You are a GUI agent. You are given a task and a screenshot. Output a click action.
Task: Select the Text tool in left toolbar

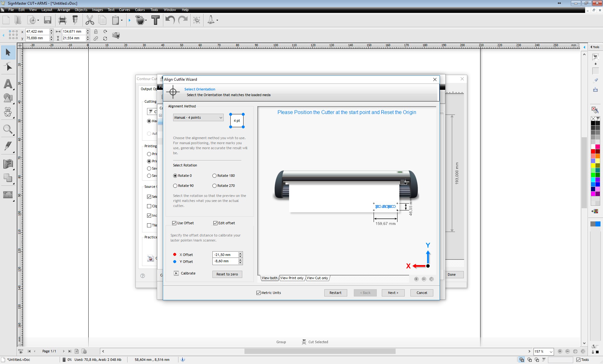(8, 84)
